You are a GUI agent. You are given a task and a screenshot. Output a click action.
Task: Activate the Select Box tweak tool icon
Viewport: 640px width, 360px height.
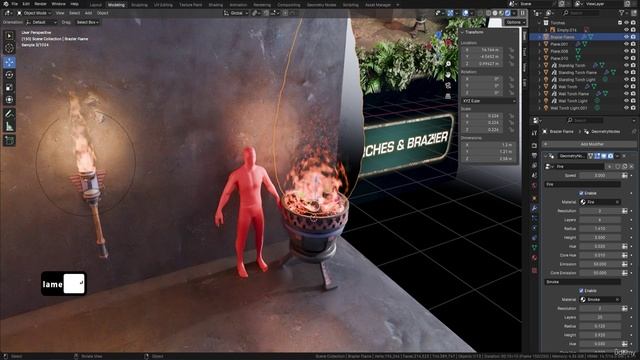pyautogui.click(x=9, y=36)
